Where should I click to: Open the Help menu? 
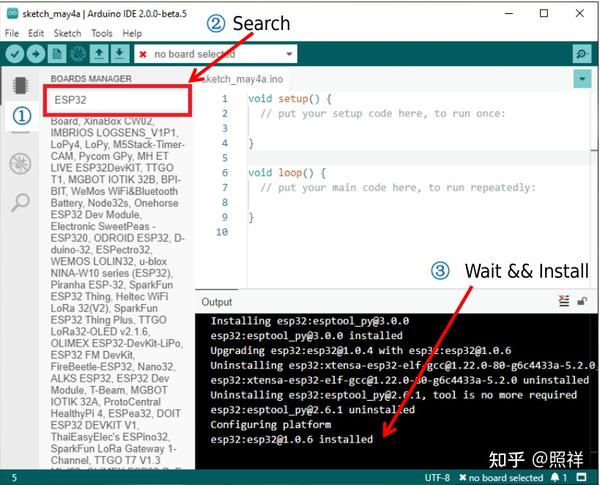pyautogui.click(x=132, y=33)
